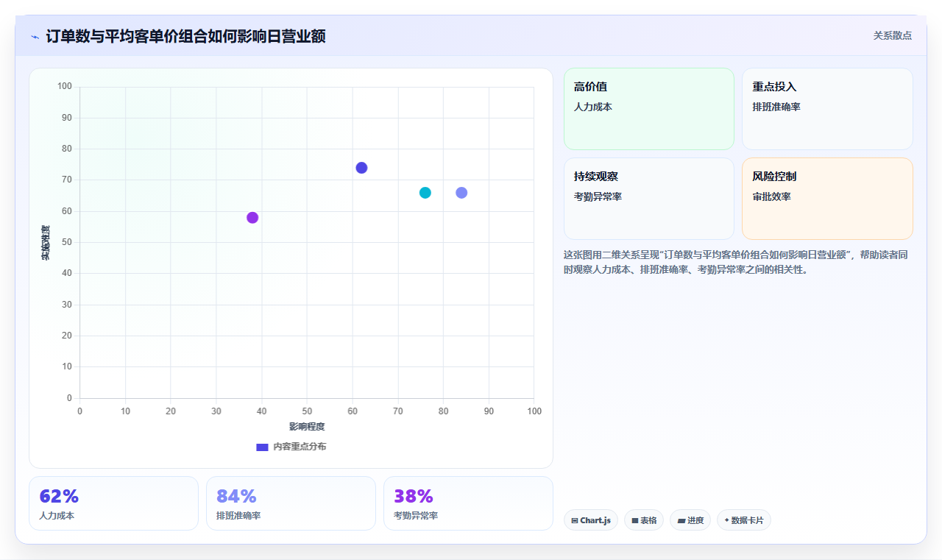Click the 影响程度 x-axis label
Screen dimensions: 942x560
point(307,427)
